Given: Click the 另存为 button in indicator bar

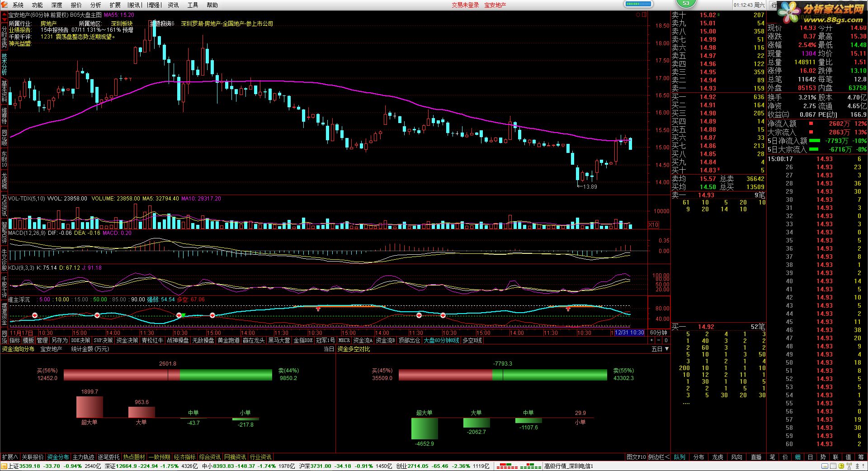Looking at the screenshot, I should point(59,340).
